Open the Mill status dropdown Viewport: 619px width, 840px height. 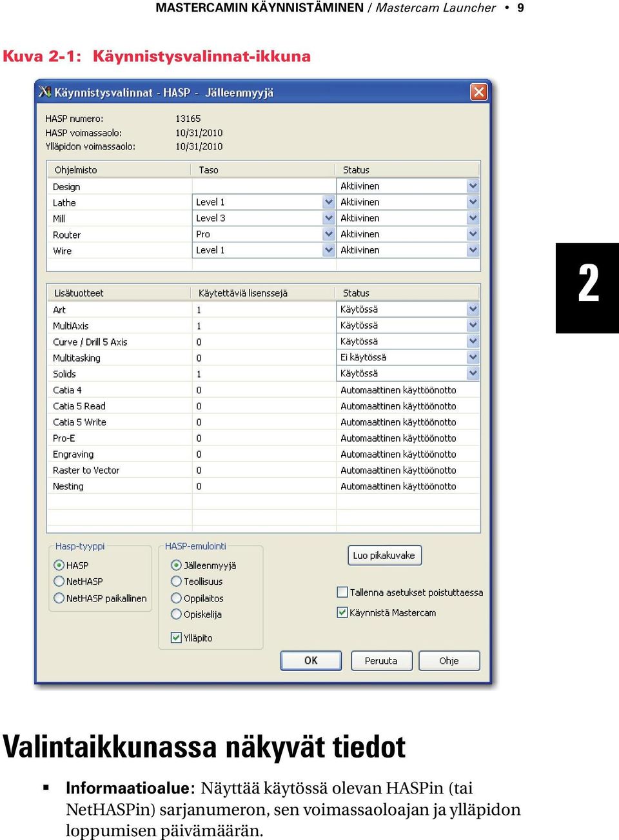pos(473,218)
